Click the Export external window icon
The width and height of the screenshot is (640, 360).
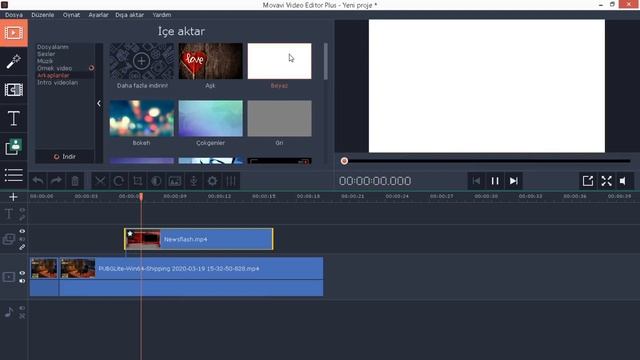click(588, 181)
